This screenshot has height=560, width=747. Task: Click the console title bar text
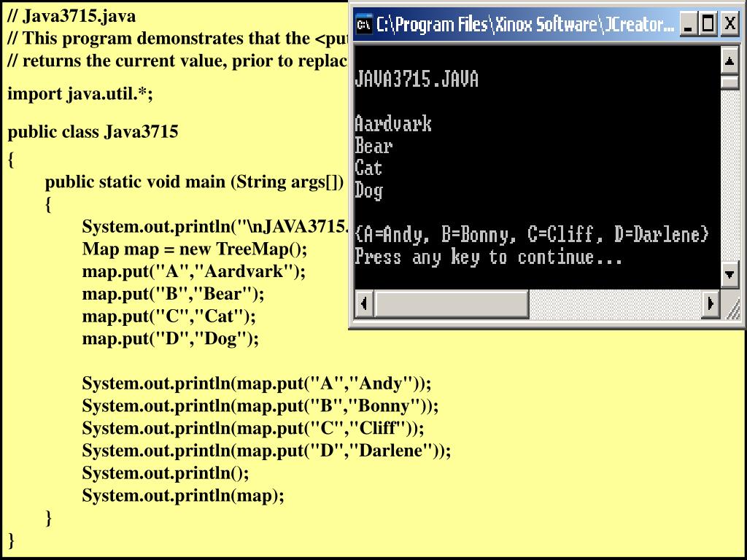[525, 24]
